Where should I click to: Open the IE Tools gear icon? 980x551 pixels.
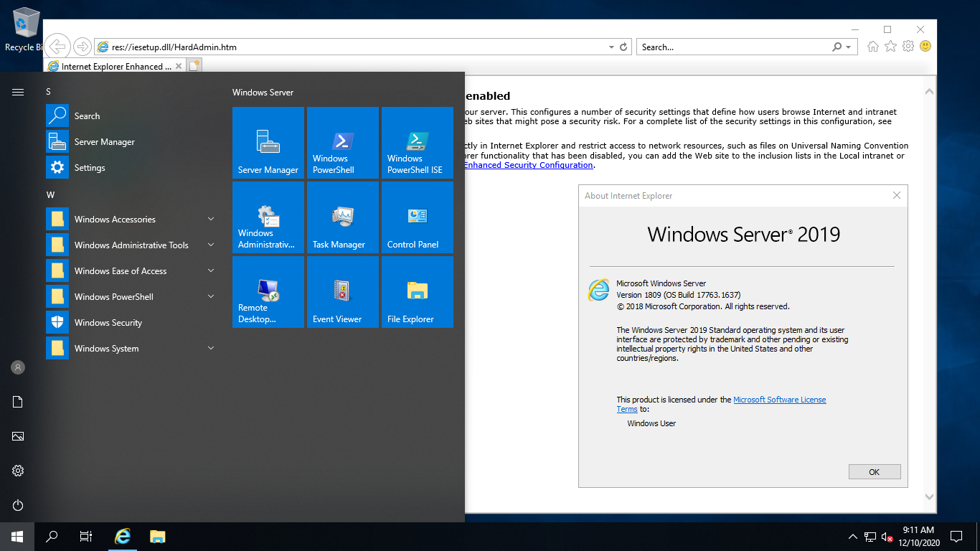click(908, 47)
